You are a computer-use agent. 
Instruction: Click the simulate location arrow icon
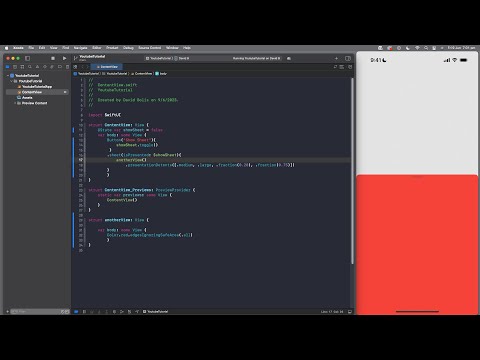tap(137, 312)
